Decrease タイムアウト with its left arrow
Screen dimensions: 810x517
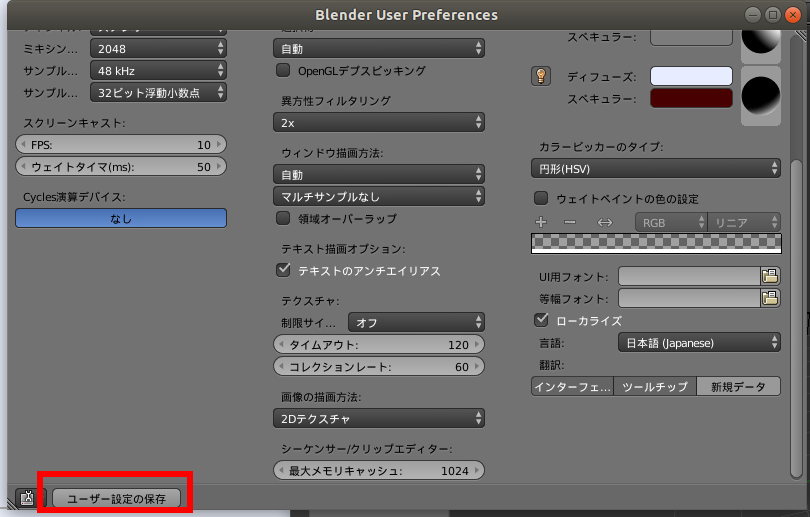point(281,344)
